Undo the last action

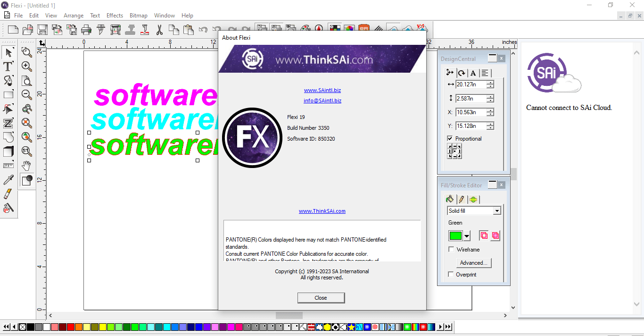[x=203, y=30]
